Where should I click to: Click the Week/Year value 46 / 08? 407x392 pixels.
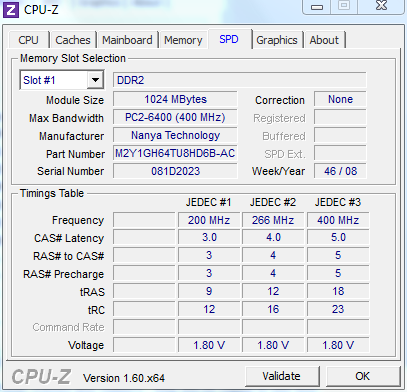click(340, 171)
